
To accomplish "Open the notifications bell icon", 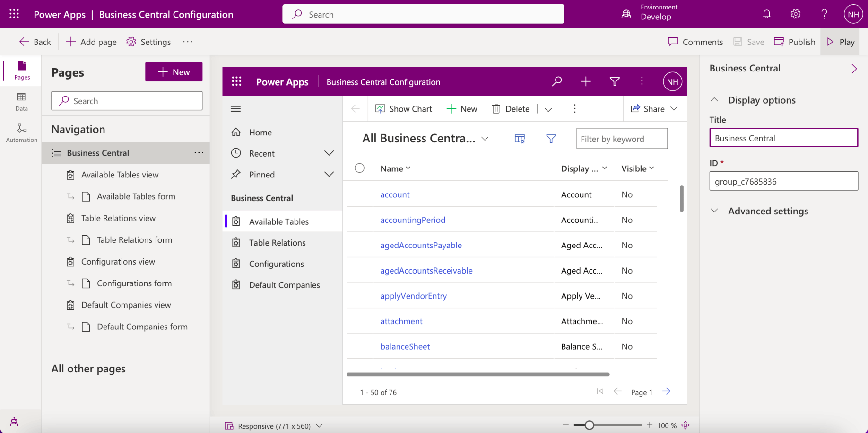I will [766, 14].
